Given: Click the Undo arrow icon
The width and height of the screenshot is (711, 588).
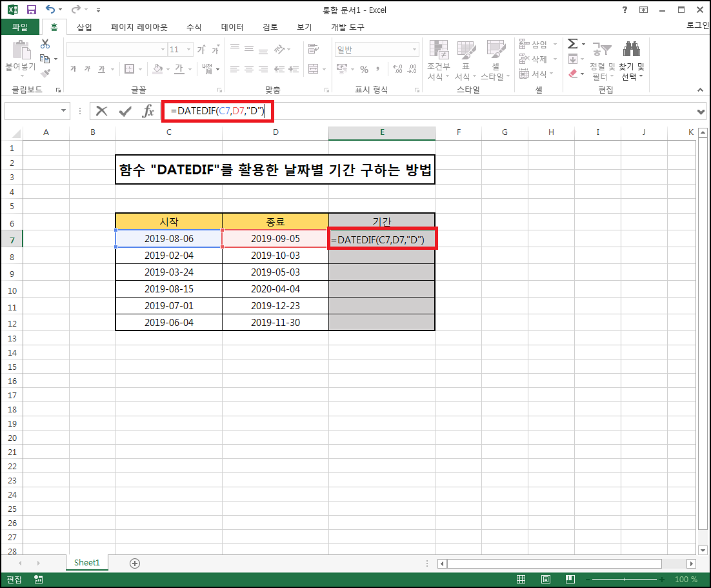Looking at the screenshot, I should tap(50, 10).
